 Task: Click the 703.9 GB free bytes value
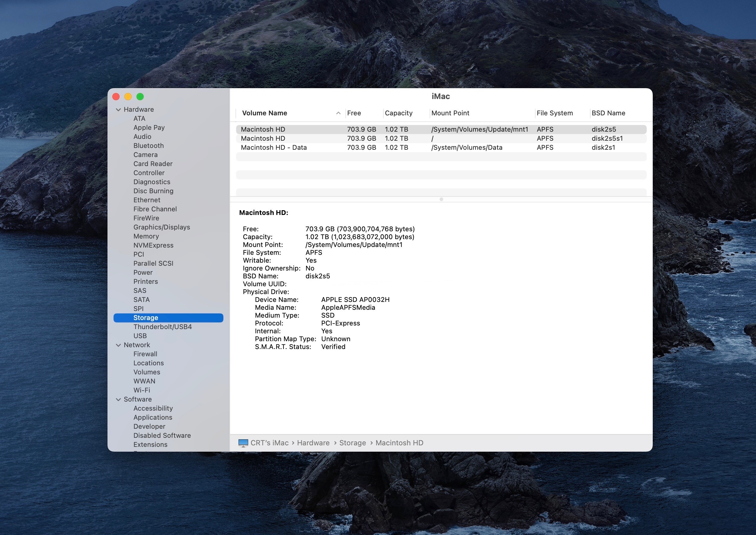click(360, 229)
